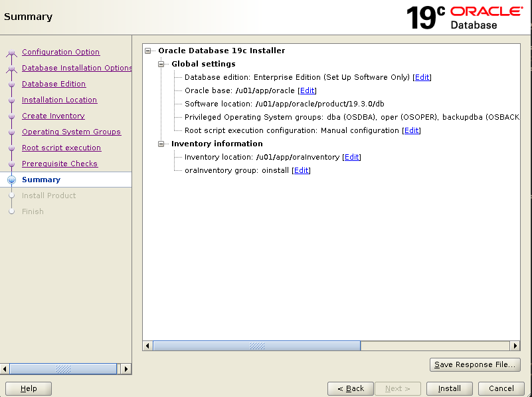Click Save Response File button
Screen dimensions: 532x397
[475, 364]
